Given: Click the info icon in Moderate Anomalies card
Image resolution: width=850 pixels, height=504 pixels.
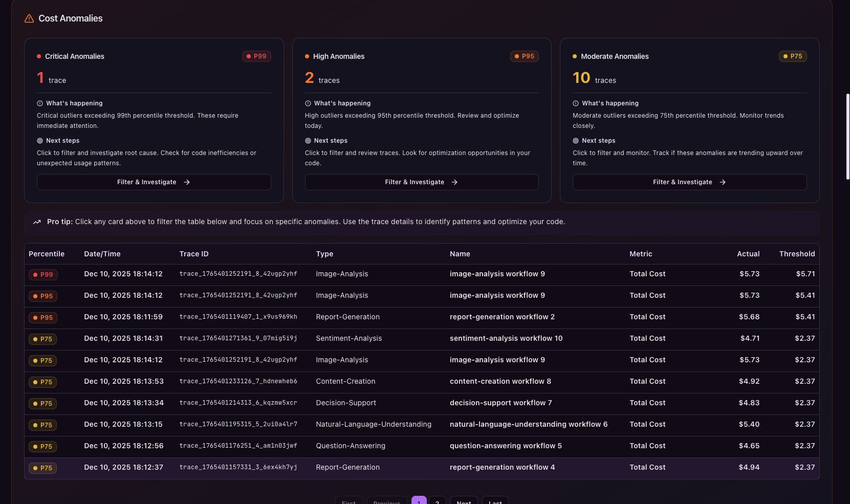Looking at the screenshot, I should tap(576, 103).
